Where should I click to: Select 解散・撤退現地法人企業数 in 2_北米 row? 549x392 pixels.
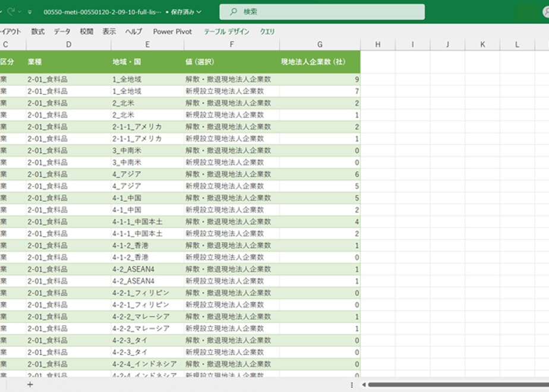pyautogui.click(x=232, y=103)
